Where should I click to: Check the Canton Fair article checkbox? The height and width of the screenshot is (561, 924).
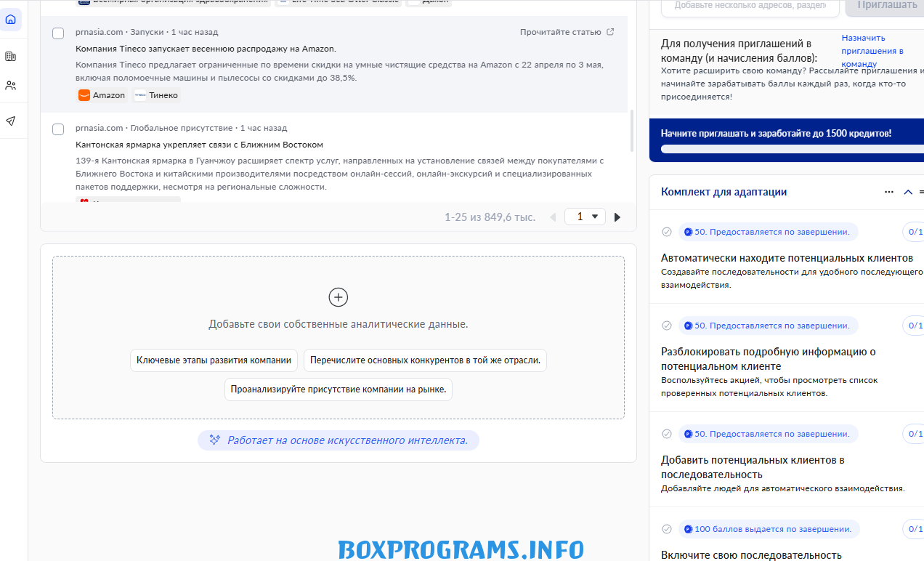click(x=58, y=129)
